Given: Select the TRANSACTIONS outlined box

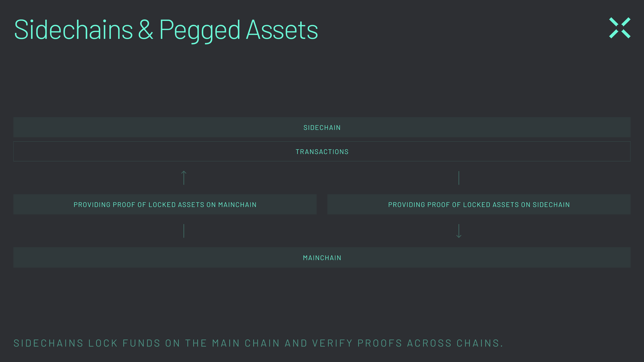Looking at the screenshot, I should pos(225,151).
